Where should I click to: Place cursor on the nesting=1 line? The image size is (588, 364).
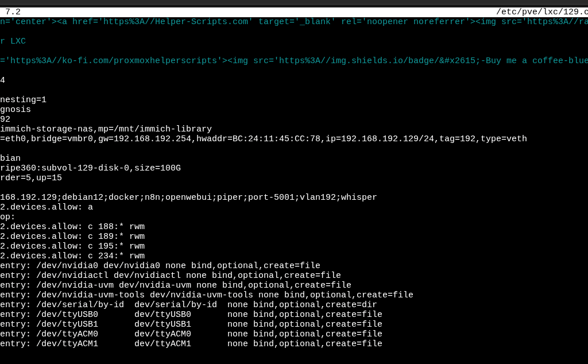[23, 100]
